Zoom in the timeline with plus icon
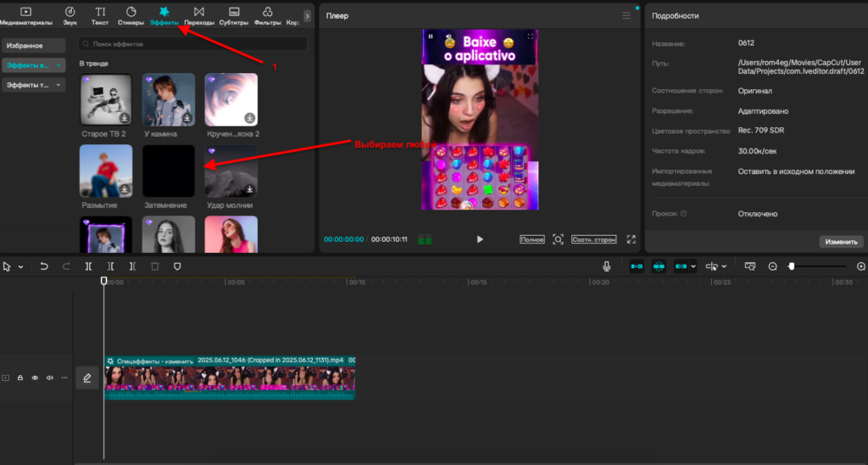Screen dimensions: 868x465 (861, 266)
